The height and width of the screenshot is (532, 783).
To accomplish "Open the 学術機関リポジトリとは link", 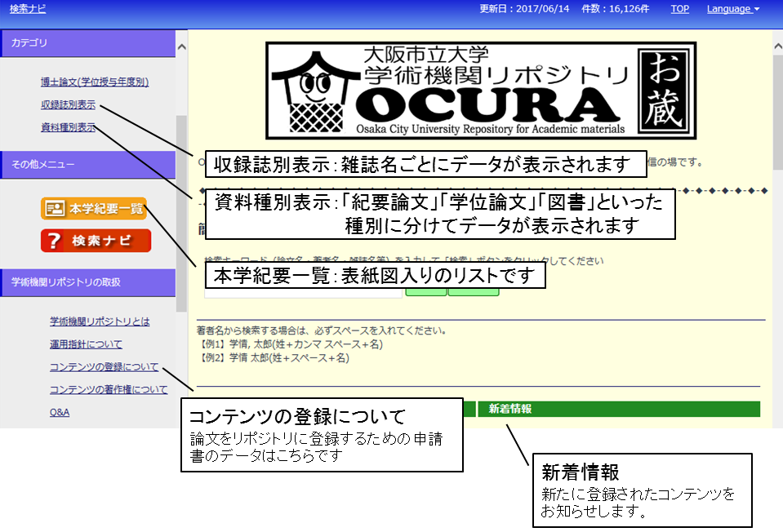I will coord(100,321).
